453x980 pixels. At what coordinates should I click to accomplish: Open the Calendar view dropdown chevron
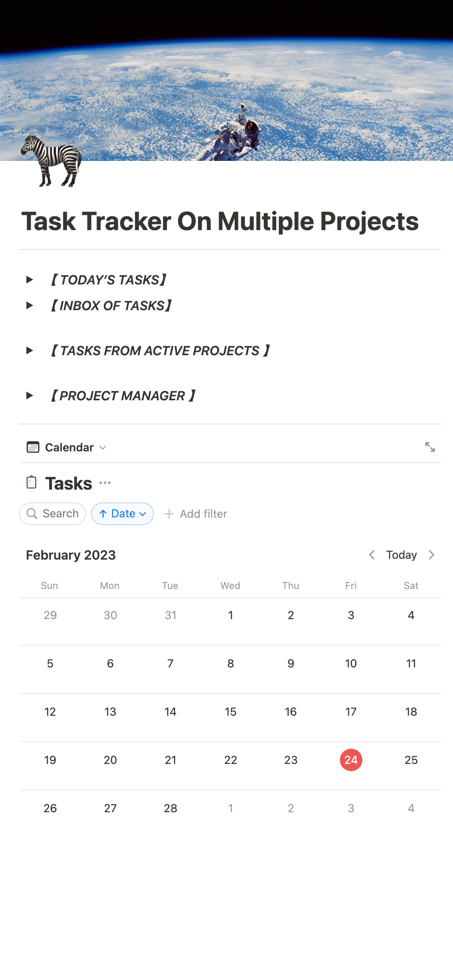(103, 447)
